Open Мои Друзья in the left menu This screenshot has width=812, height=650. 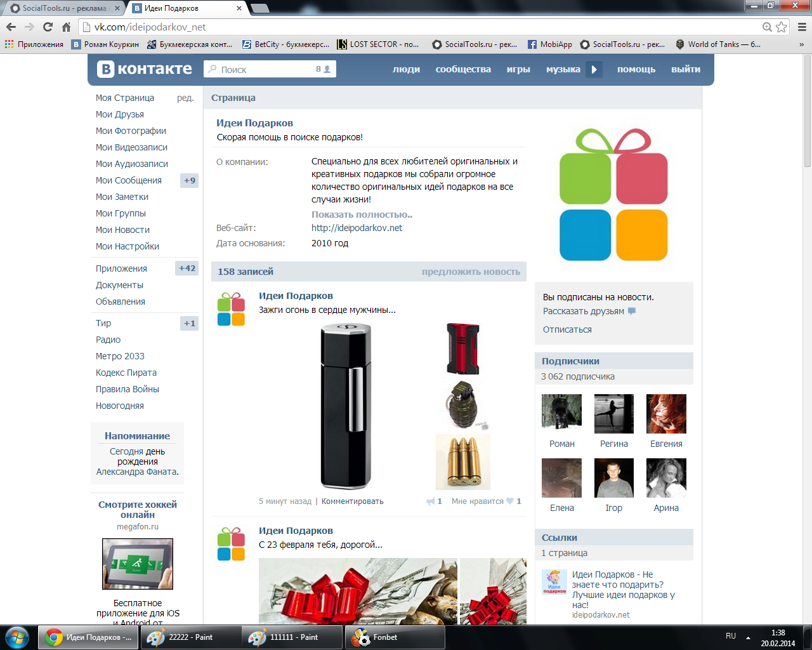[120, 114]
